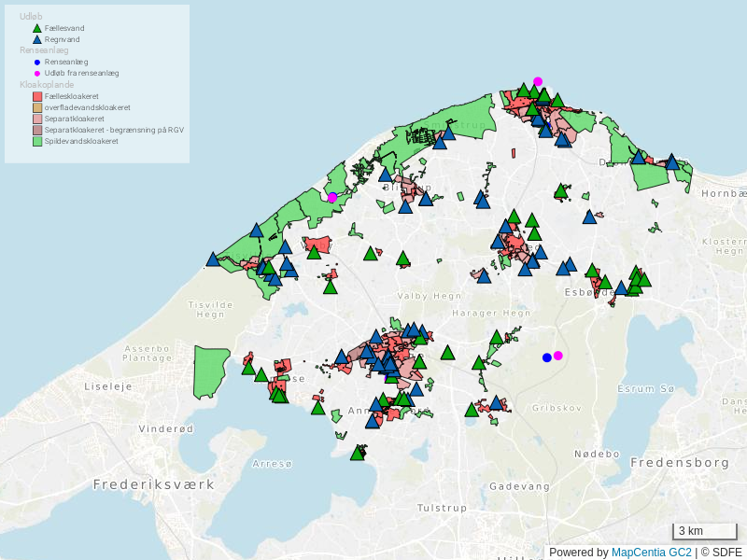Click the green Fællesvand triangle in the legend
747x560 pixels.
point(37,28)
